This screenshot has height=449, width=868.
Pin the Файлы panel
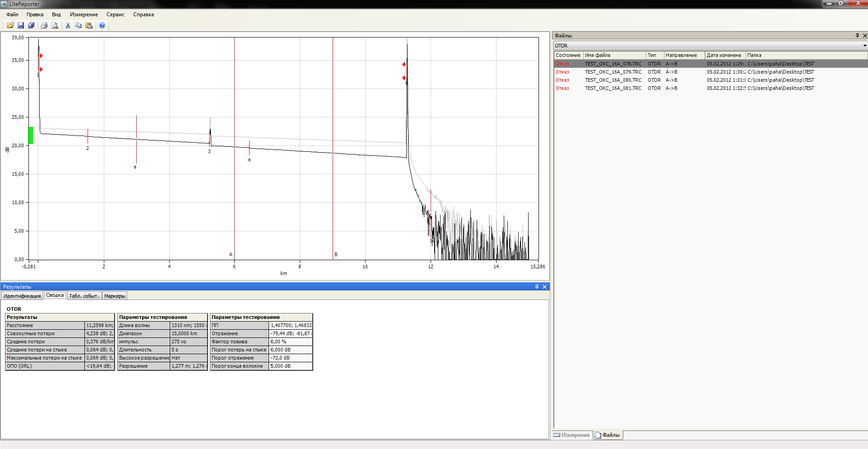[857, 36]
